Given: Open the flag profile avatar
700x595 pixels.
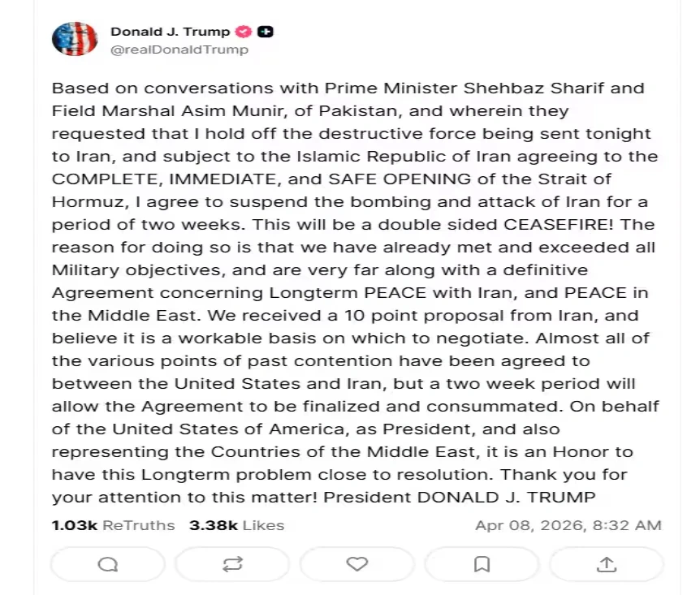Looking at the screenshot, I should tap(74, 41).
